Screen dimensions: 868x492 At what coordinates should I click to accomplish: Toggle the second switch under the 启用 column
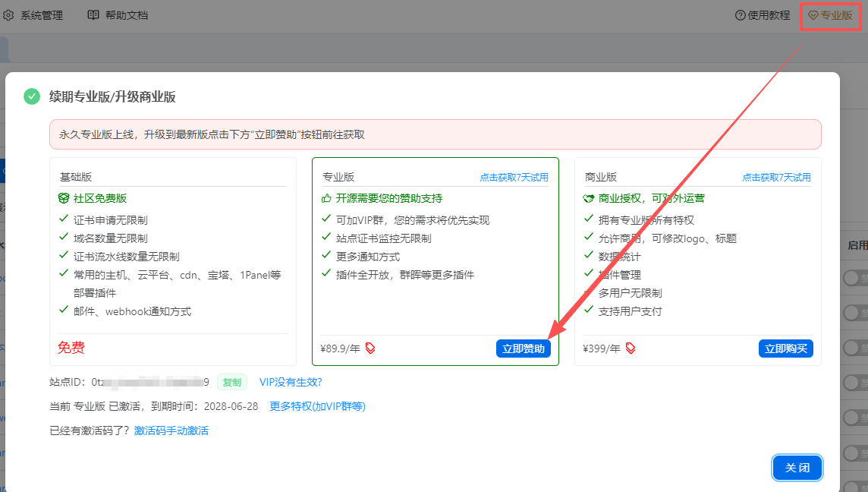coord(855,313)
